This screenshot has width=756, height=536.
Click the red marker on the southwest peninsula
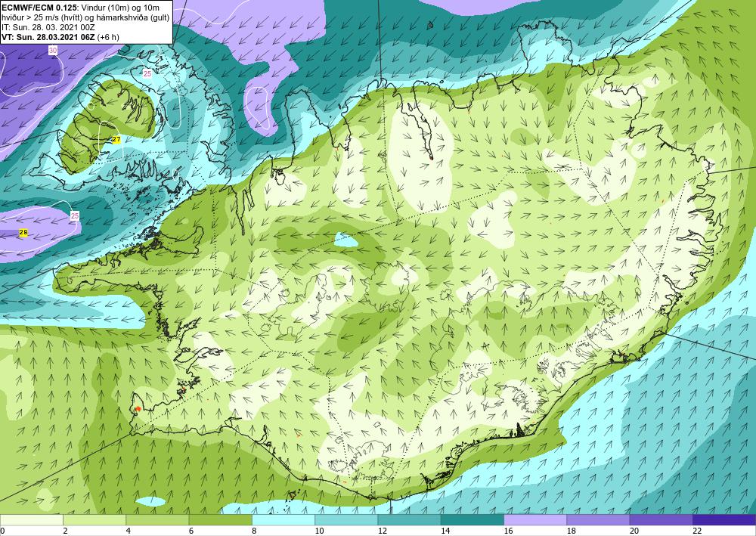138,409
